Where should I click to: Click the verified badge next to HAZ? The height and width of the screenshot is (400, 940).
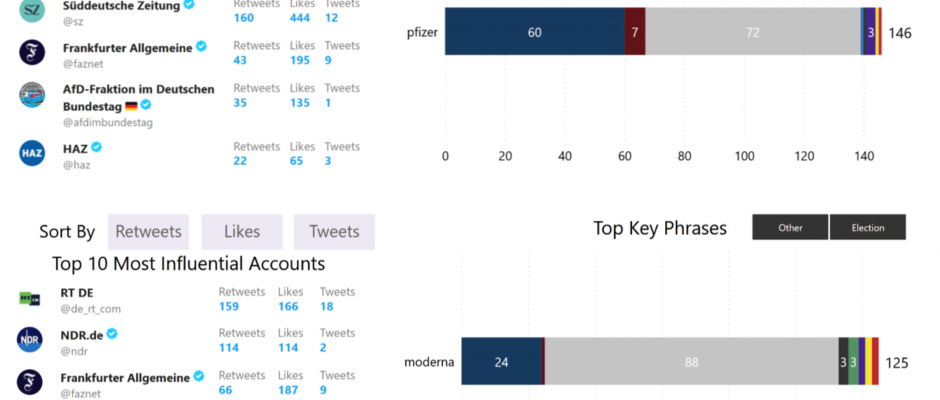pyautogui.click(x=97, y=146)
